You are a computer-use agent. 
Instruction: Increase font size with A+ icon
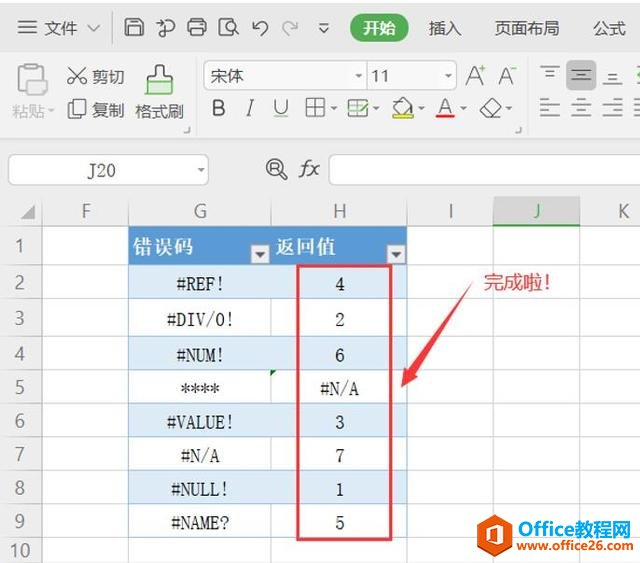tap(475, 76)
